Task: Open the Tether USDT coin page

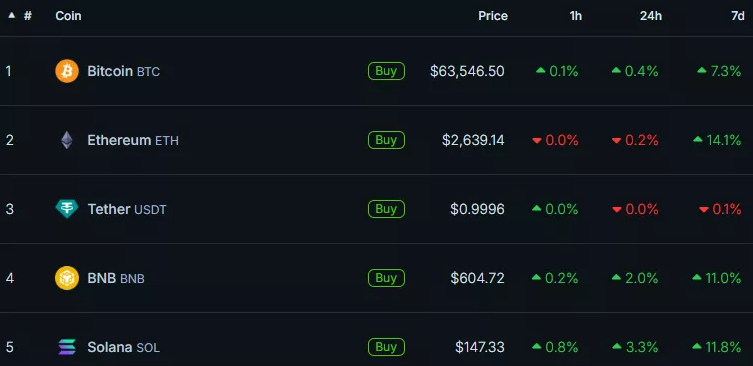Action: coord(127,209)
